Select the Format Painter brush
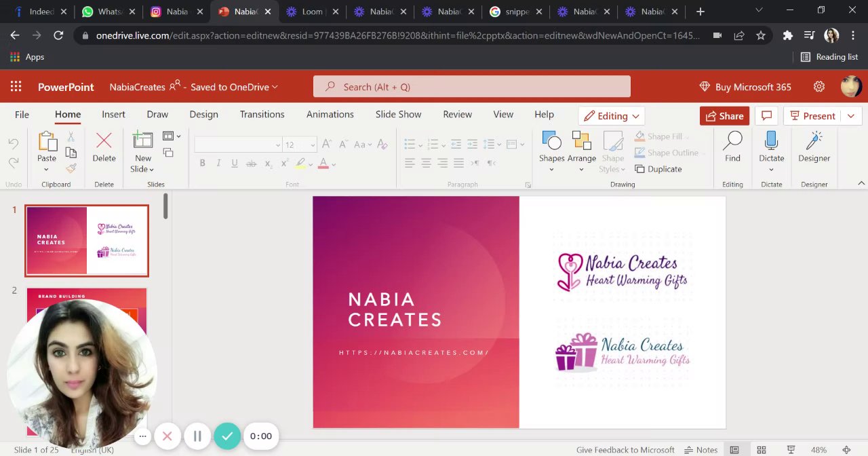The height and width of the screenshot is (456, 868). (x=71, y=168)
